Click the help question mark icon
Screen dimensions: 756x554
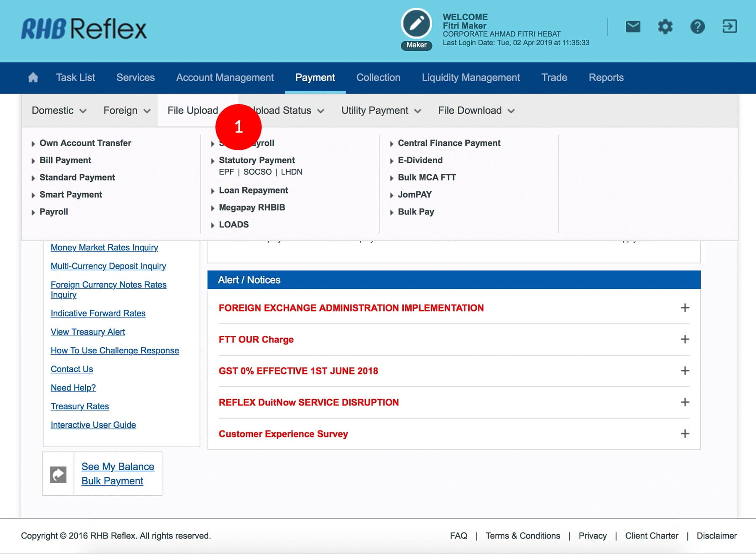click(697, 27)
